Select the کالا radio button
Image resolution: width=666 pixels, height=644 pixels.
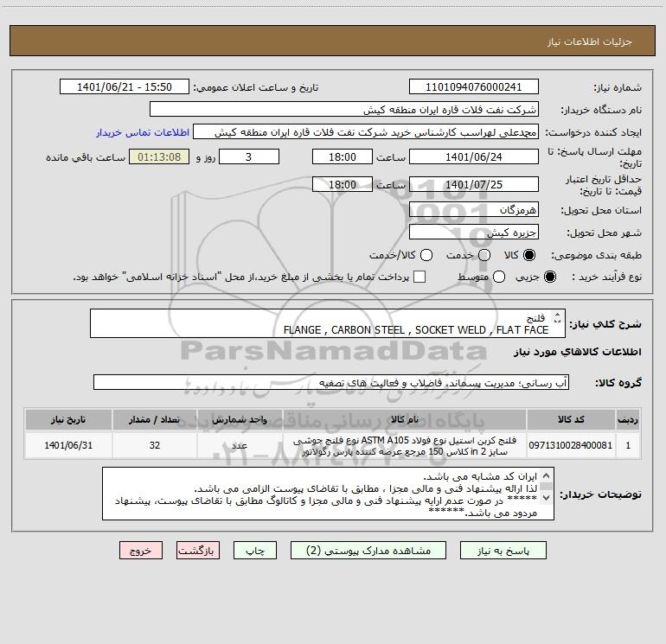point(529,255)
